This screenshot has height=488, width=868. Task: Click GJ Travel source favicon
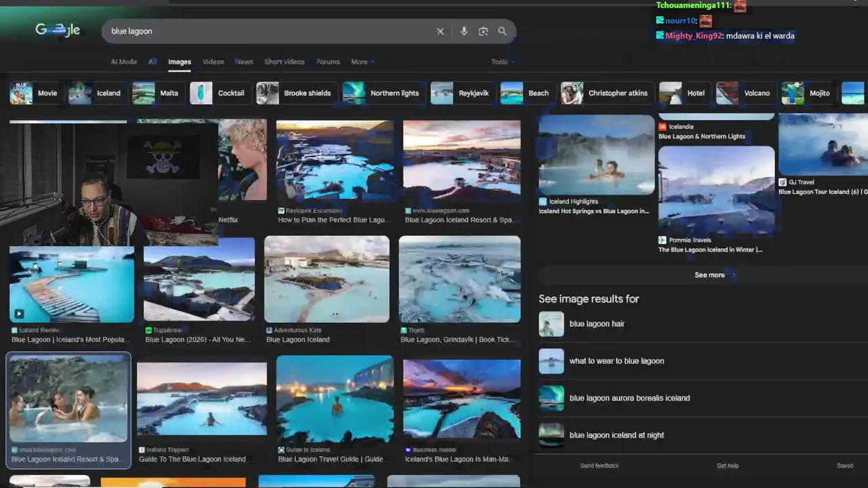pyautogui.click(x=783, y=182)
